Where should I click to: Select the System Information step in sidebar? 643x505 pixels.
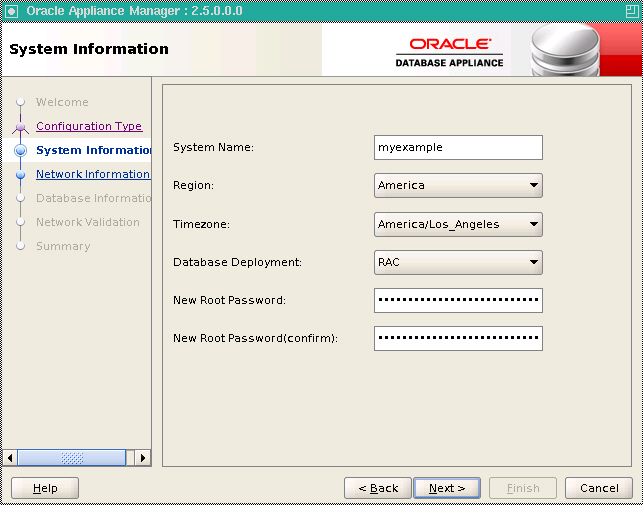(x=93, y=151)
